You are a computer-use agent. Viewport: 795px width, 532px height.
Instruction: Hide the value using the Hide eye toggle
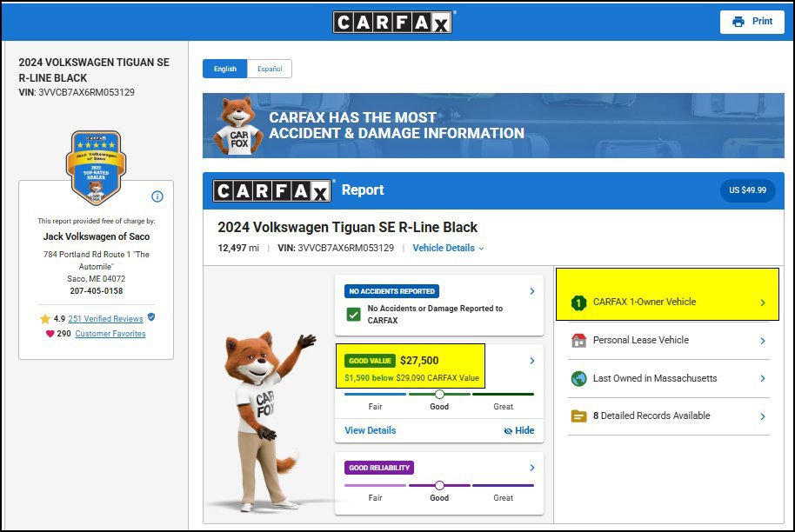(x=518, y=430)
